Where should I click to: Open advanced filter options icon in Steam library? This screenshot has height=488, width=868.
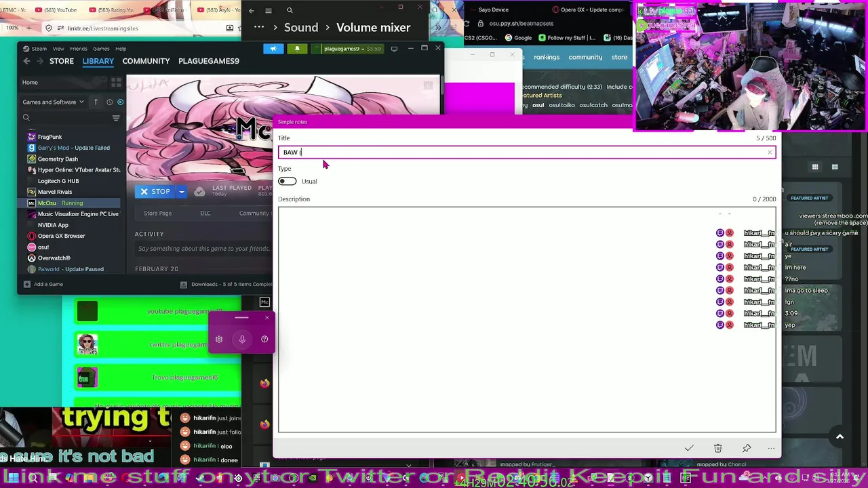pyautogui.click(x=116, y=118)
